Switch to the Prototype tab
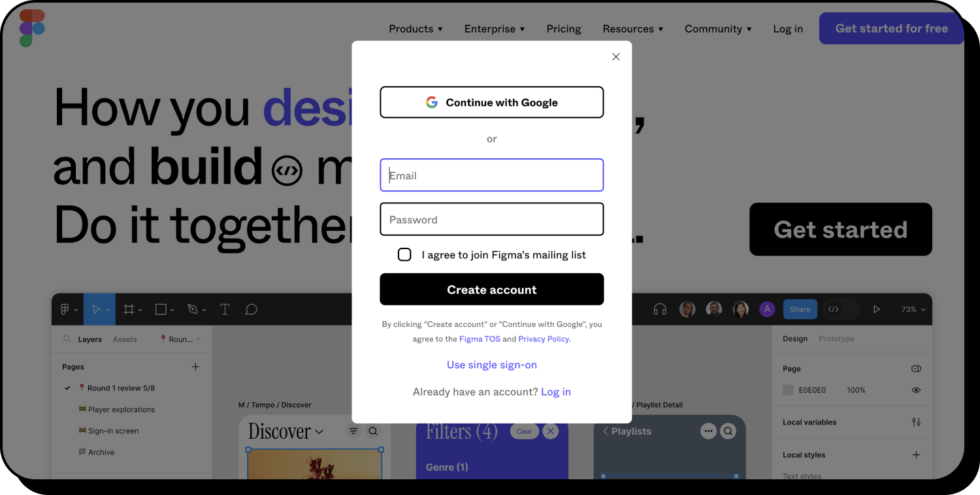 point(836,339)
